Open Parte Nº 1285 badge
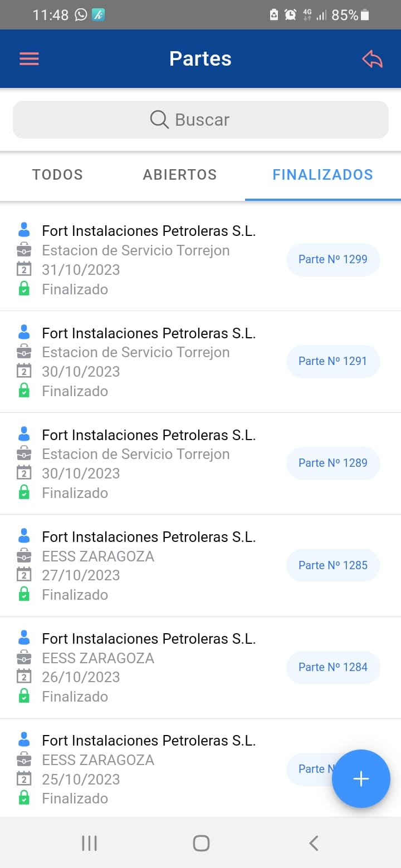 click(x=332, y=565)
